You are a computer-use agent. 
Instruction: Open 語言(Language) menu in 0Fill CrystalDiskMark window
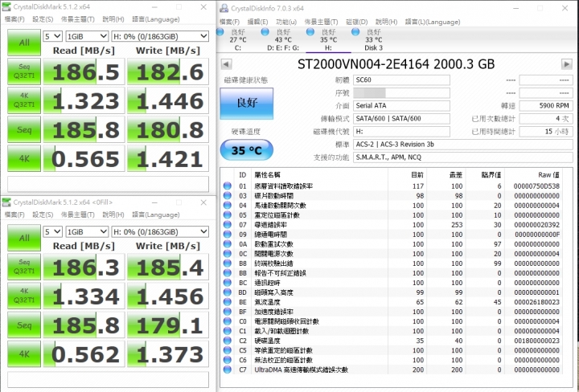point(156,214)
